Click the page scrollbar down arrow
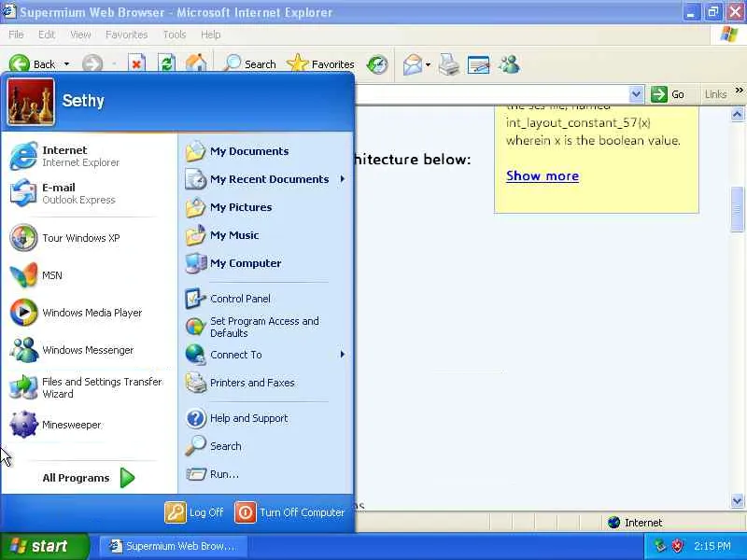The height and width of the screenshot is (560, 747). point(737,500)
